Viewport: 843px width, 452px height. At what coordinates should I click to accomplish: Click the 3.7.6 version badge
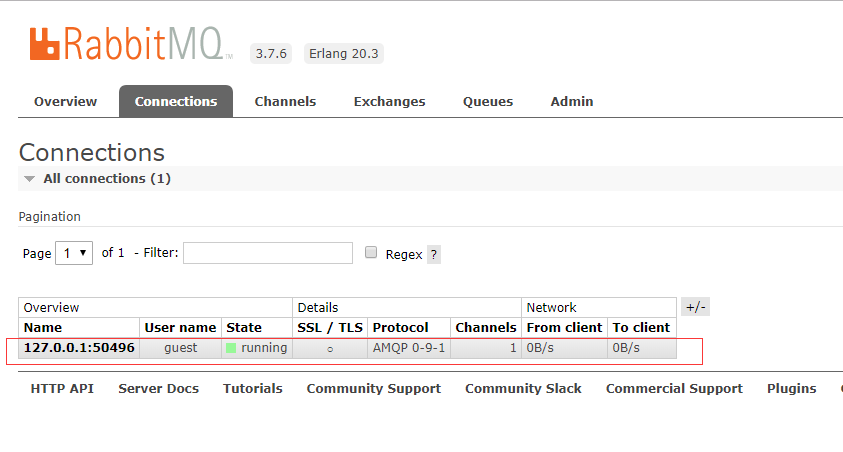tap(271, 54)
